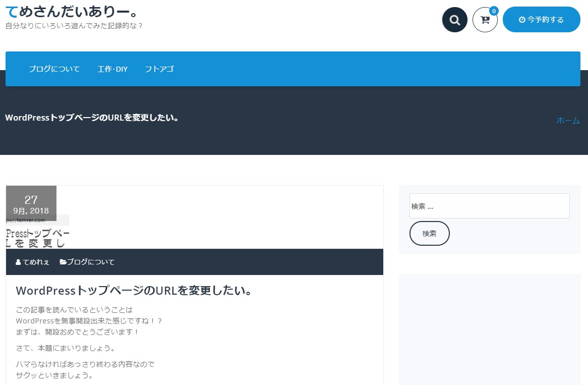This screenshot has width=588, height=385.
Task: Open the shopping cart icon
Action: (485, 20)
